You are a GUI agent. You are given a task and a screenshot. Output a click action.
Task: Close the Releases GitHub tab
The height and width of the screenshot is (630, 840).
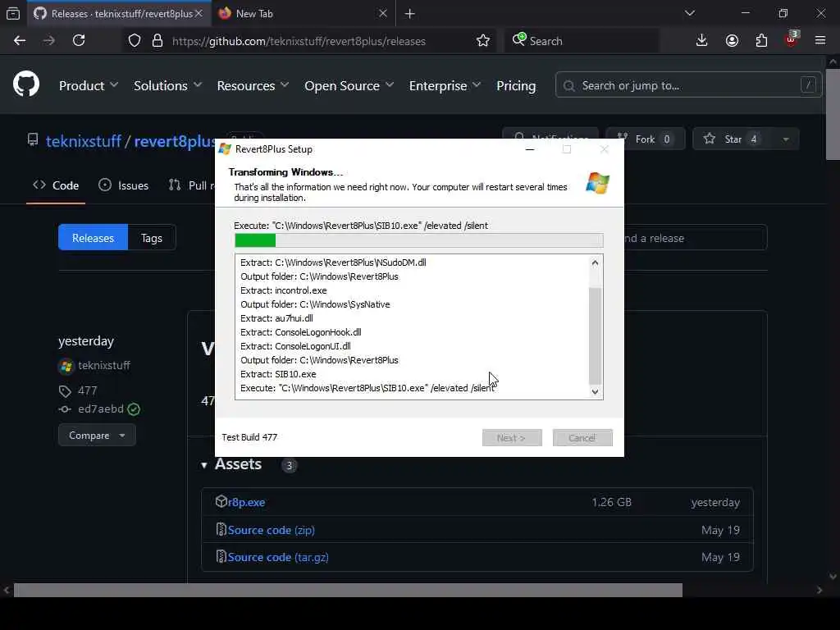point(199,13)
